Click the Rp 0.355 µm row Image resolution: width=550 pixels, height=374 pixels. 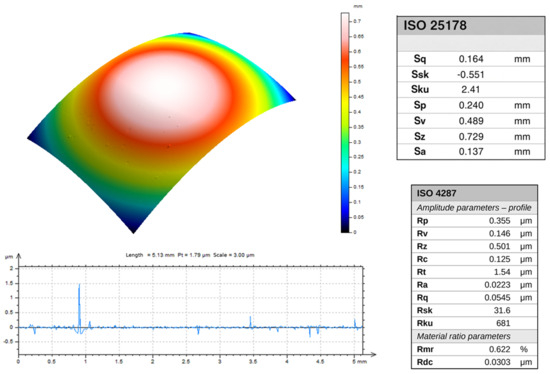click(x=474, y=221)
